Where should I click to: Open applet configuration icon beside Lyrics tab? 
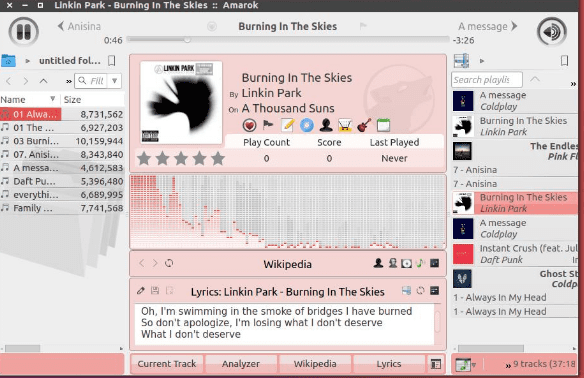coord(436,364)
